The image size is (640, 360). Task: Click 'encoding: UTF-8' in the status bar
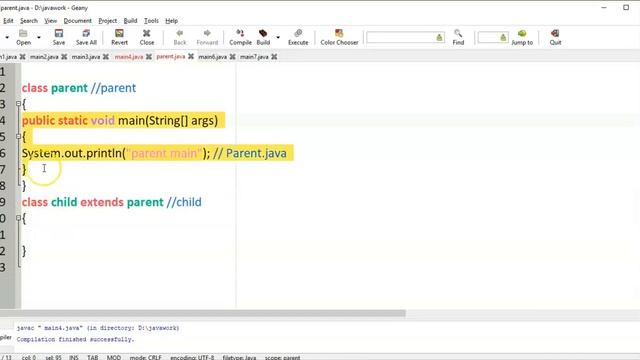click(192, 357)
